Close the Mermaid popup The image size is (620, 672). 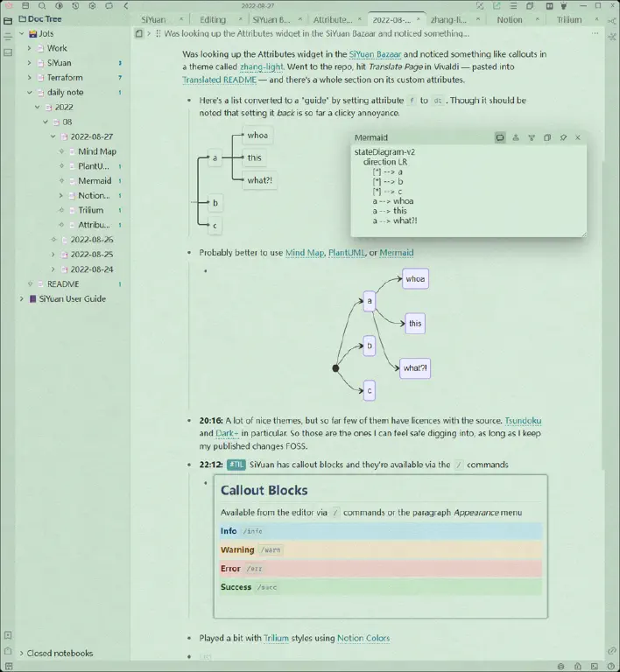coord(578,137)
